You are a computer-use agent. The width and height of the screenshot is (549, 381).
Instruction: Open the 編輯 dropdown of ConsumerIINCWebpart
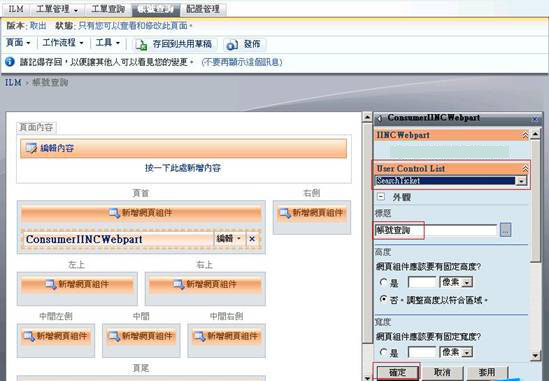coord(229,239)
